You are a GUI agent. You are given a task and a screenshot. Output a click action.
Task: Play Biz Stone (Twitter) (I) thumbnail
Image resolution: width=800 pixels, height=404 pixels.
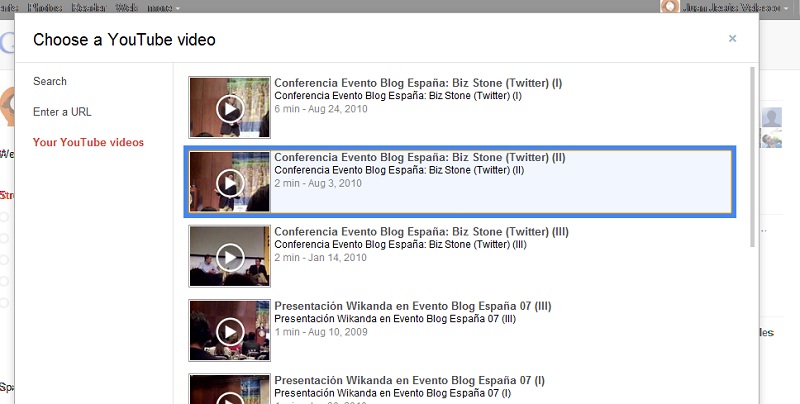pos(230,108)
